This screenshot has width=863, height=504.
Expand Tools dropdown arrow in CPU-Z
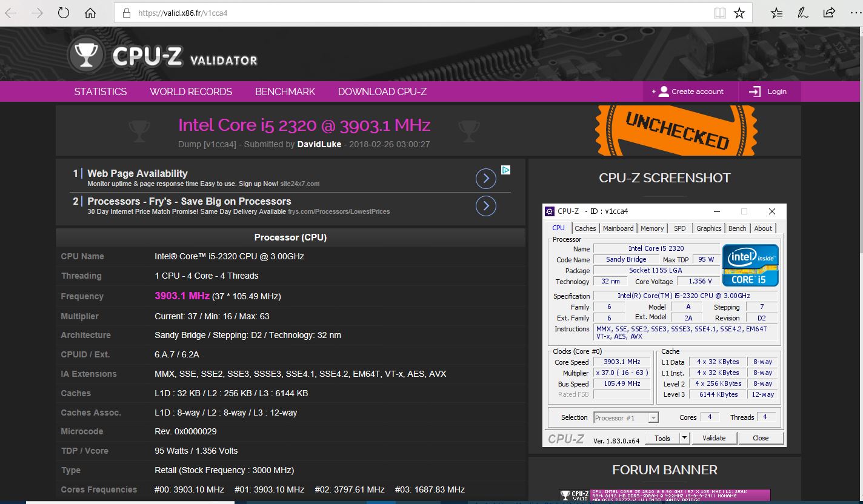tap(685, 438)
